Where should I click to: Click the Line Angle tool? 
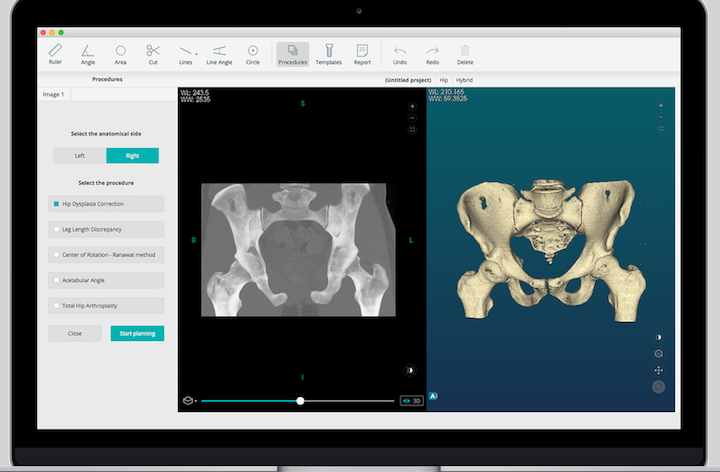tap(218, 53)
